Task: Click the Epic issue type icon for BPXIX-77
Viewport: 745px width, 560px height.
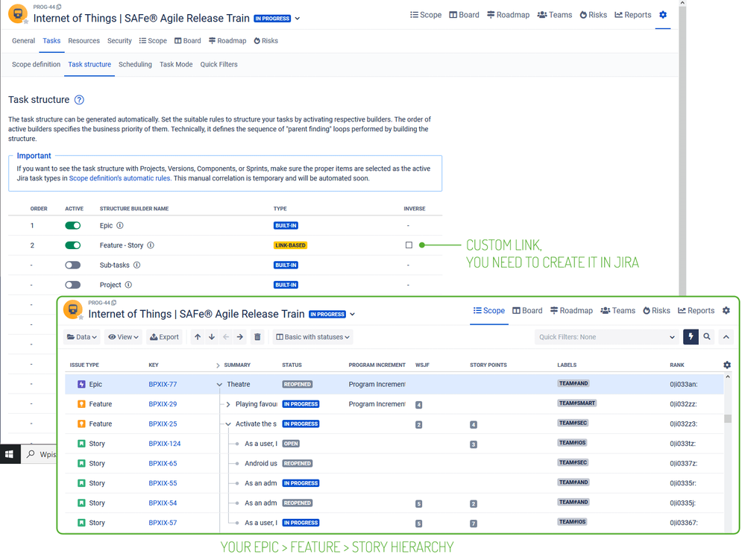Action: (x=81, y=384)
